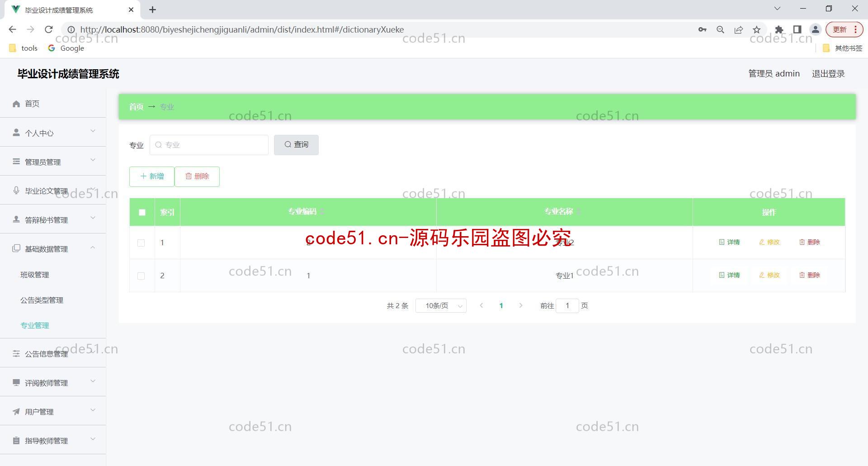Click the 查询 search button
The width and height of the screenshot is (868, 466).
coord(296,145)
